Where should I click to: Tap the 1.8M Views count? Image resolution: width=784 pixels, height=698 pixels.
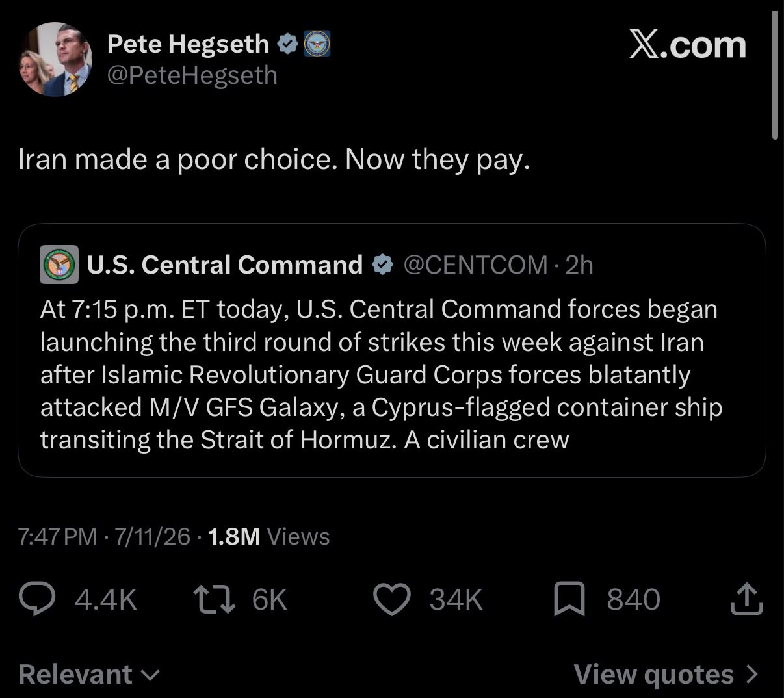[x=269, y=537]
